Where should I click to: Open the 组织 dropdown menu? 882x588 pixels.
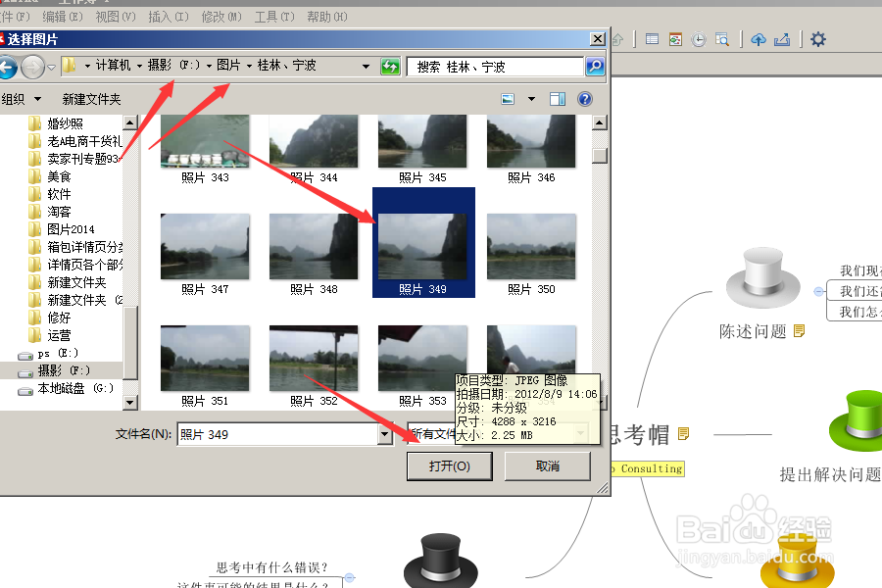coord(22,100)
